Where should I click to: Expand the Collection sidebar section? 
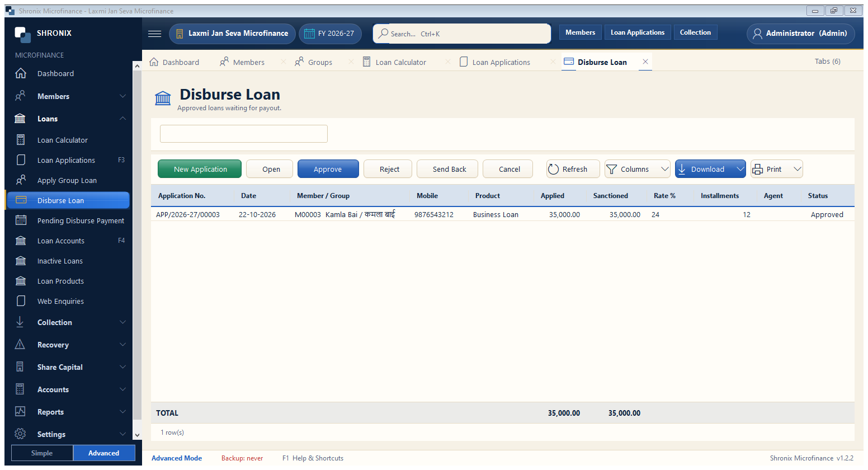click(x=122, y=322)
